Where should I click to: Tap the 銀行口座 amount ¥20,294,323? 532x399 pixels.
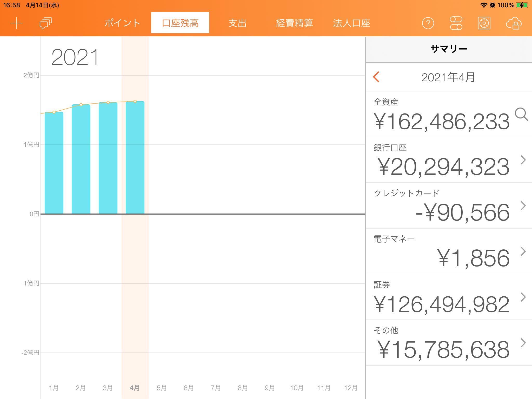[x=443, y=167]
